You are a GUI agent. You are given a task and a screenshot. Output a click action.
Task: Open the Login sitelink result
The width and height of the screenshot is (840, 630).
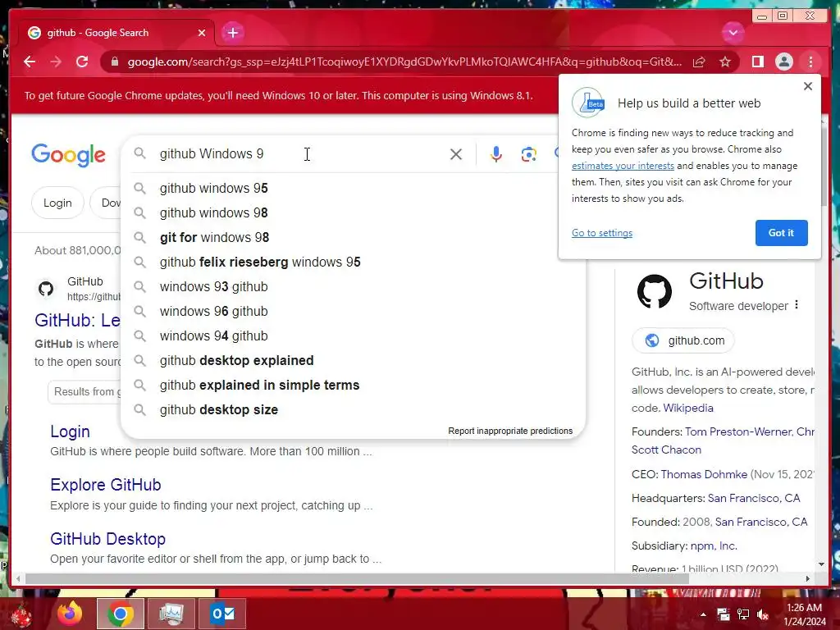(x=70, y=431)
